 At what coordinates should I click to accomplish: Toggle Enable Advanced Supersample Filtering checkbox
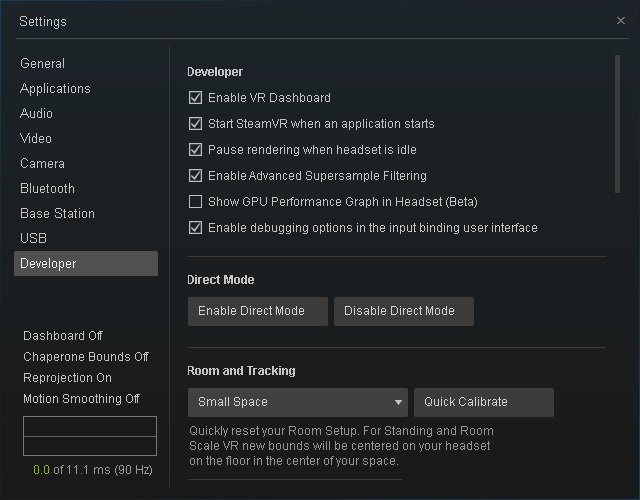195,176
